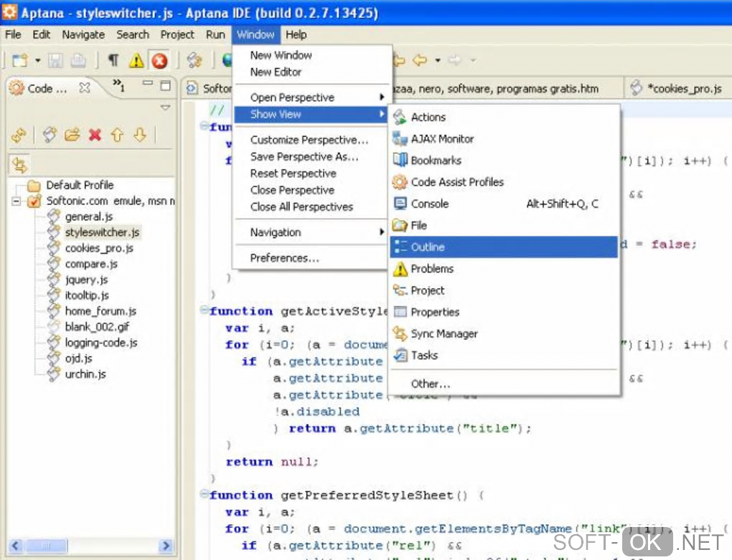Toggle the yellow warnings filter icon
Viewport: 732px width, 560px height.
click(136, 61)
